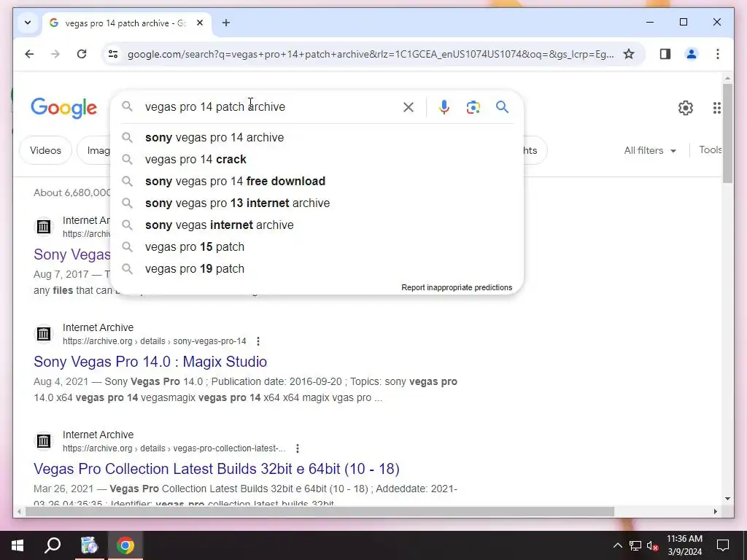
Task: Go back with the browser back arrow
Action: pos(29,54)
